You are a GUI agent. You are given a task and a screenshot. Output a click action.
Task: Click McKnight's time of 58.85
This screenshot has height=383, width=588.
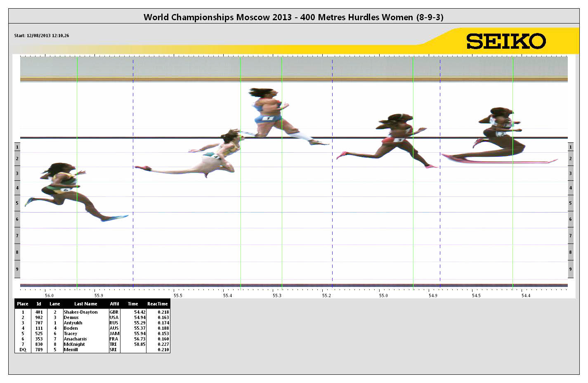pos(140,344)
